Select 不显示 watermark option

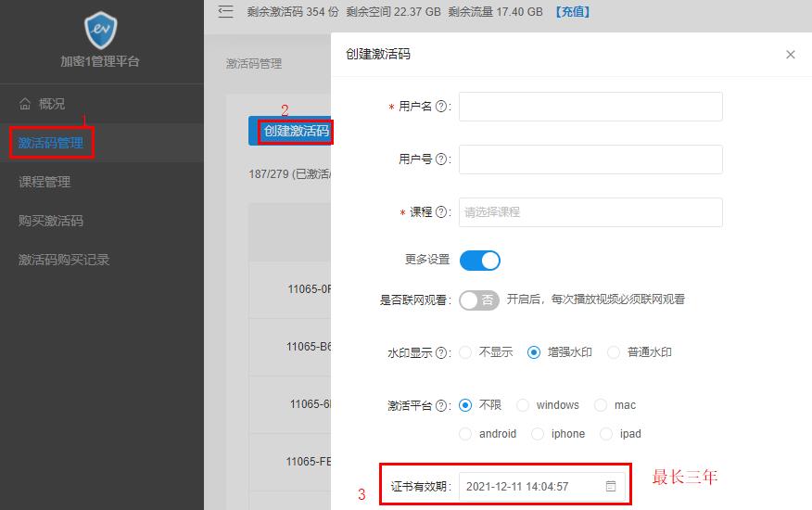tap(465, 352)
